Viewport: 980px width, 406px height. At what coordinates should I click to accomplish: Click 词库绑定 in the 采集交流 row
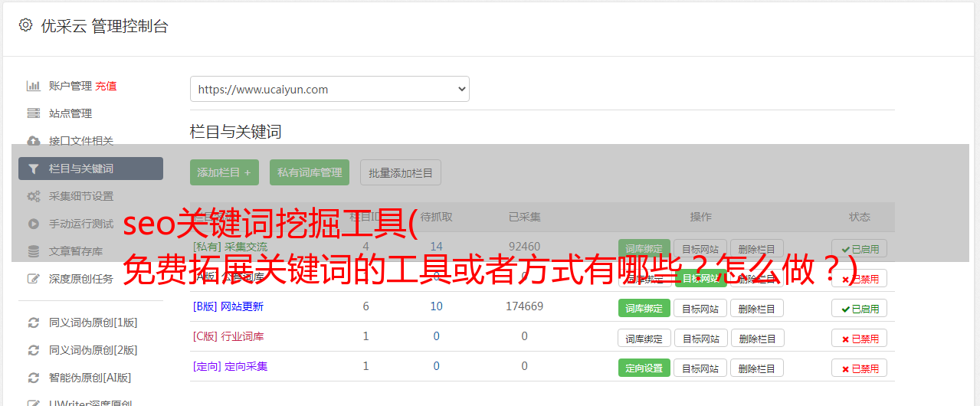tap(644, 249)
